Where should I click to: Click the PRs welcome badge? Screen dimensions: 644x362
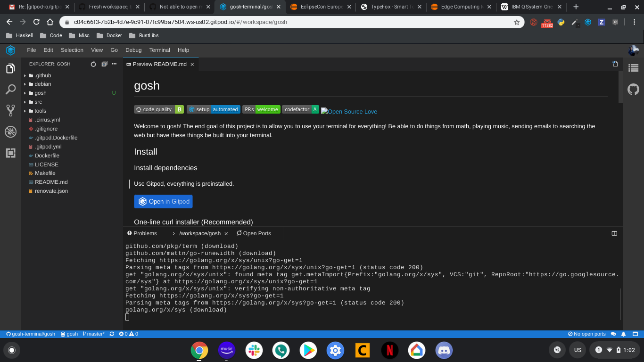coord(261,109)
